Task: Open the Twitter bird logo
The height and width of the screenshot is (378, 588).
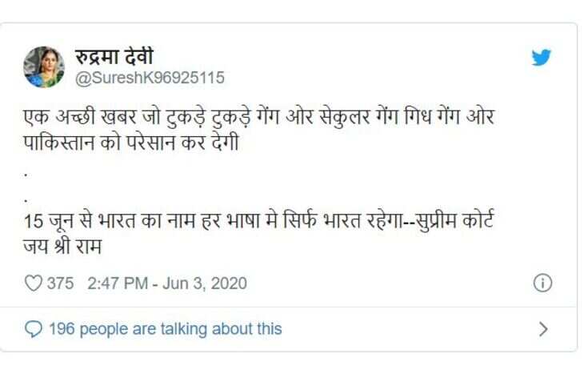Action: point(541,58)
